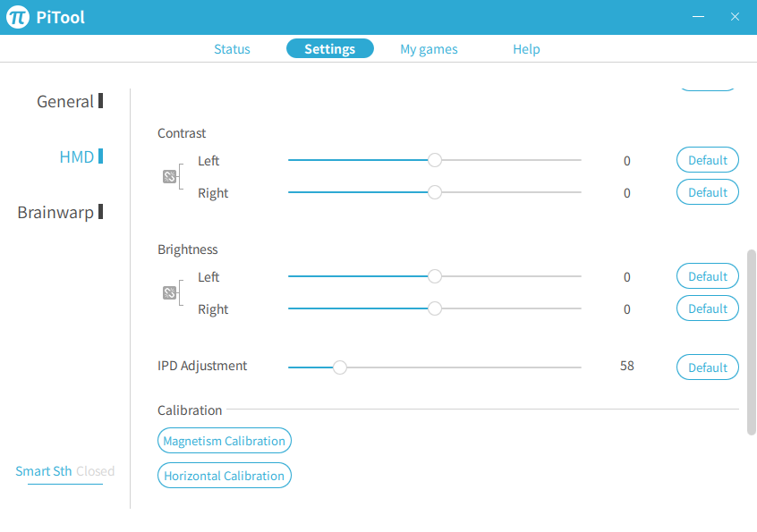757x532 pixels.
Task: Toggle the Contrast left-right link icon
Action: click(x=169, y=177)
